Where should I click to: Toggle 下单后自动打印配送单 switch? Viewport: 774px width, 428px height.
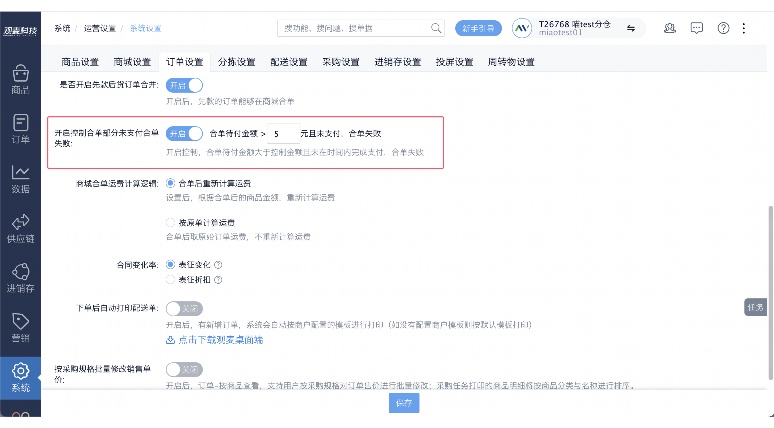pos(184,309)
